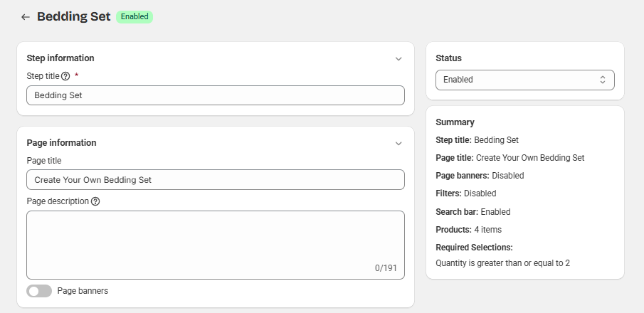The image size is (644, 313).
Task: Click the Required Selections quantity rule text
Action: pos(502,263)
